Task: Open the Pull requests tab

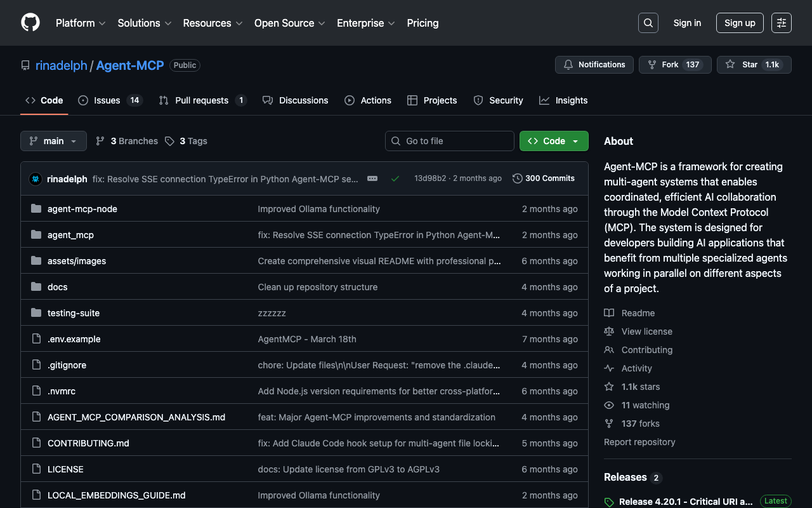Action: click(201, 100)
